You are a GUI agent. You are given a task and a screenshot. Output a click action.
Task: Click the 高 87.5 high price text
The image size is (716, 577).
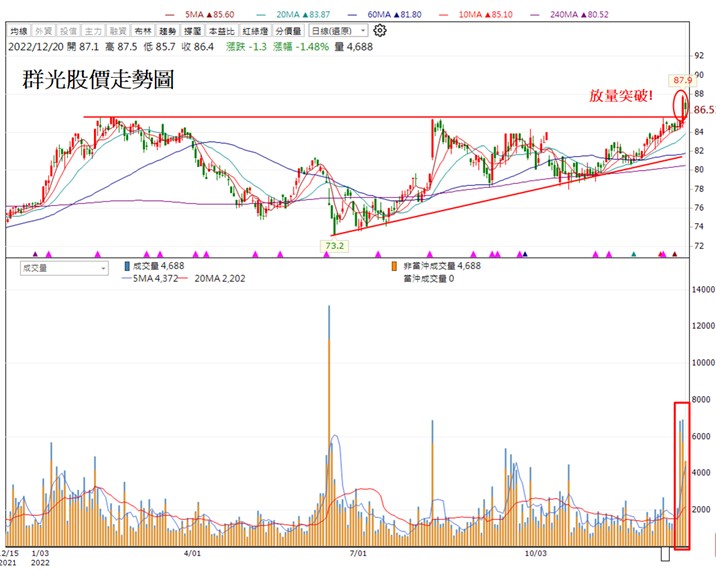(x=121, y=47)
